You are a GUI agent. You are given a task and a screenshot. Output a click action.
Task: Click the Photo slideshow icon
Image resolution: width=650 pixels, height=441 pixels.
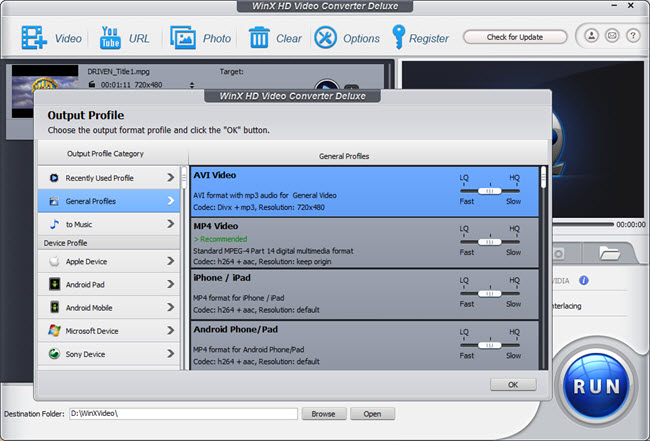tap(183, 38)
